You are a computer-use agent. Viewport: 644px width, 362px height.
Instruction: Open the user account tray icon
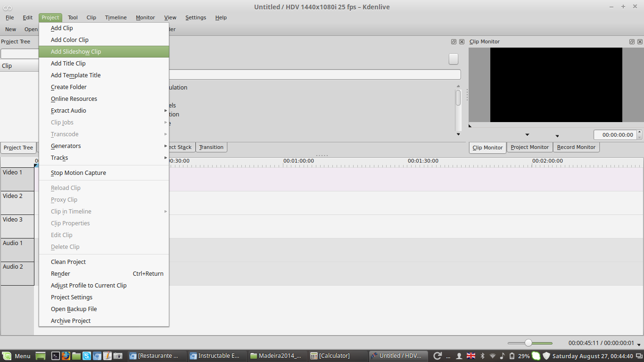click(x=459, y=356)
